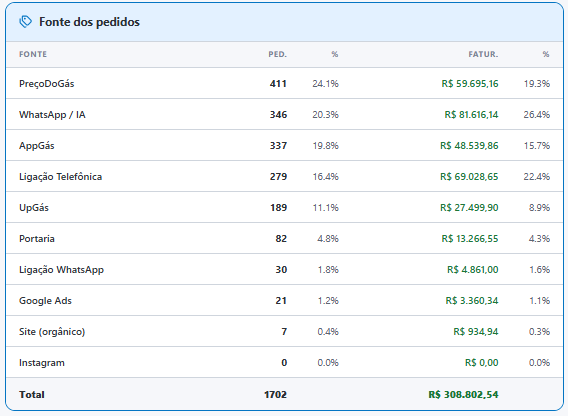Click the 346 orders value
Viewport: 568px width, 416px height.
(x=278, y=115)
